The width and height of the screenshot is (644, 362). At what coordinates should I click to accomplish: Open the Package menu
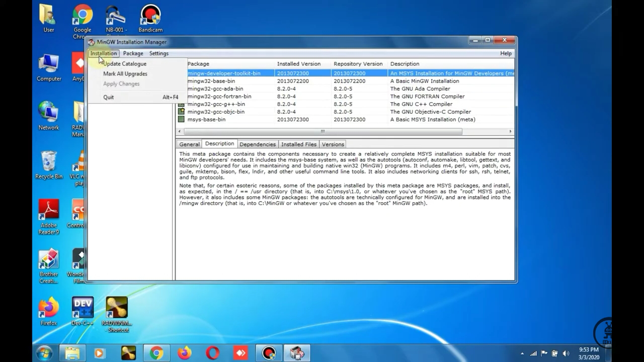(x=133, y=53)
